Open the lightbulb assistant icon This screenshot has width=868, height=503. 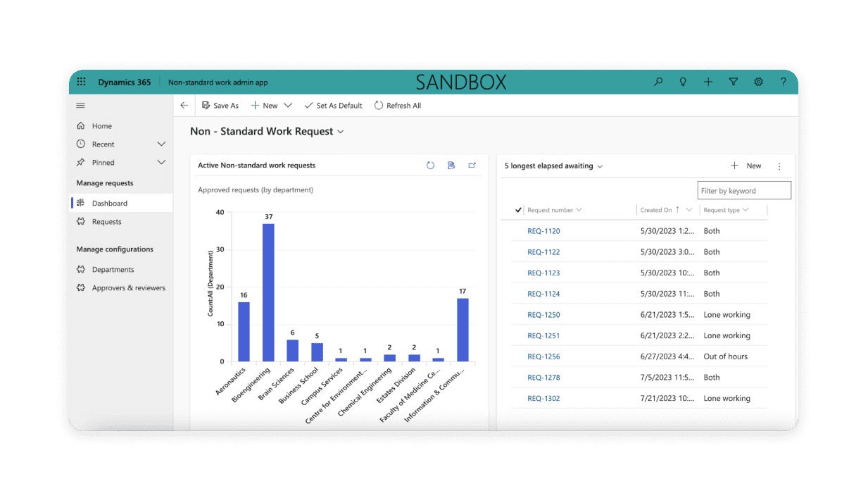tap(683, 82)
